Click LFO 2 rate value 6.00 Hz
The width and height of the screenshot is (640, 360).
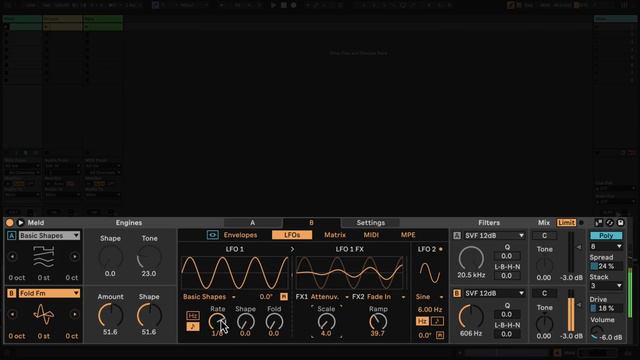click(430, 309)
